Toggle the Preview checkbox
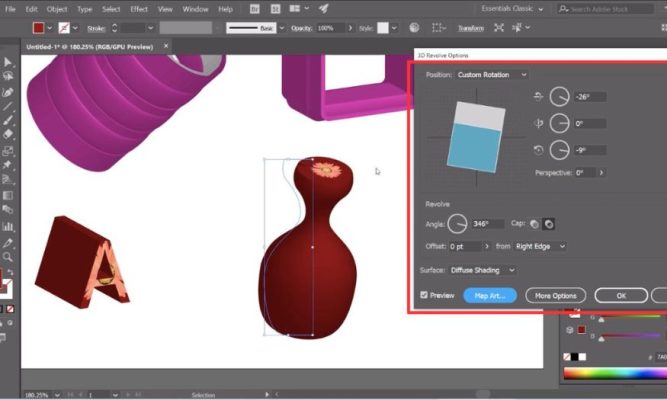 click(425, 296)
